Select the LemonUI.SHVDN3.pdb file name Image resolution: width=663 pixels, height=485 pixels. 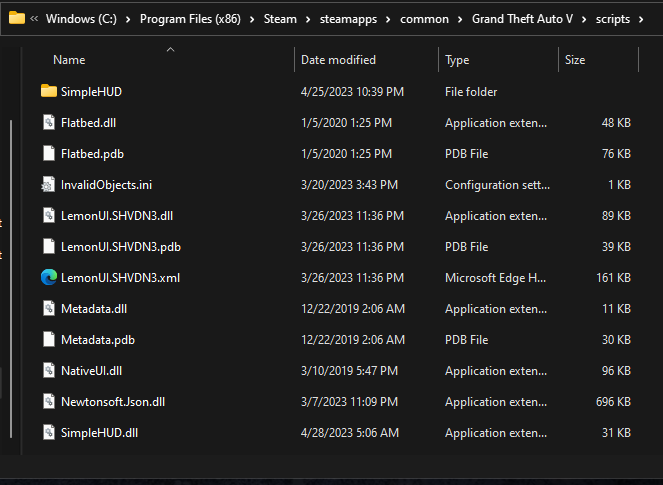pyautogui.click(x=121, y=247)
